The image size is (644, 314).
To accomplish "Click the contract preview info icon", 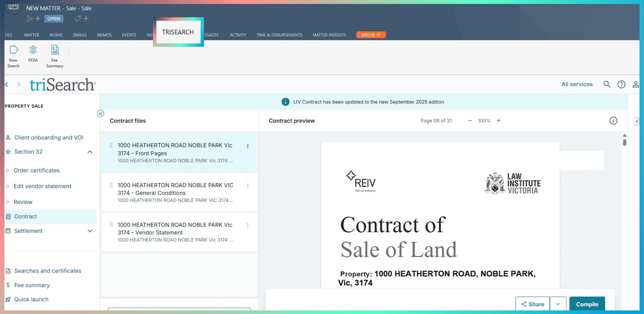I will point(613,121).
